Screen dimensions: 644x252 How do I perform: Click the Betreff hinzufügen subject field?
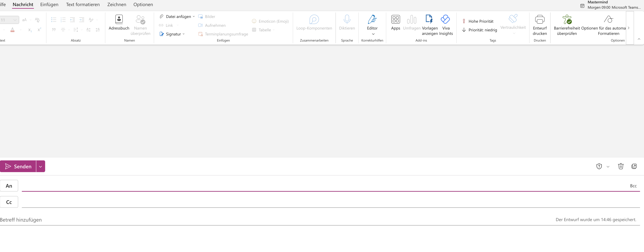coord(275,220)
